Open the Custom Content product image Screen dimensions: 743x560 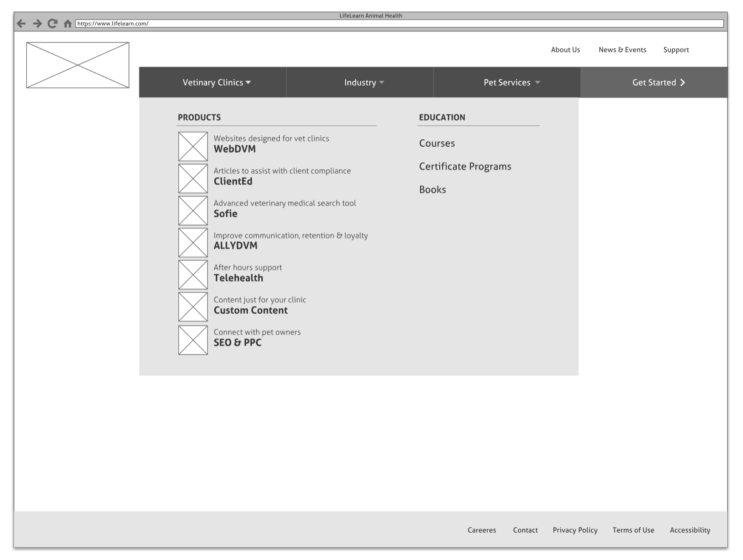193,307
